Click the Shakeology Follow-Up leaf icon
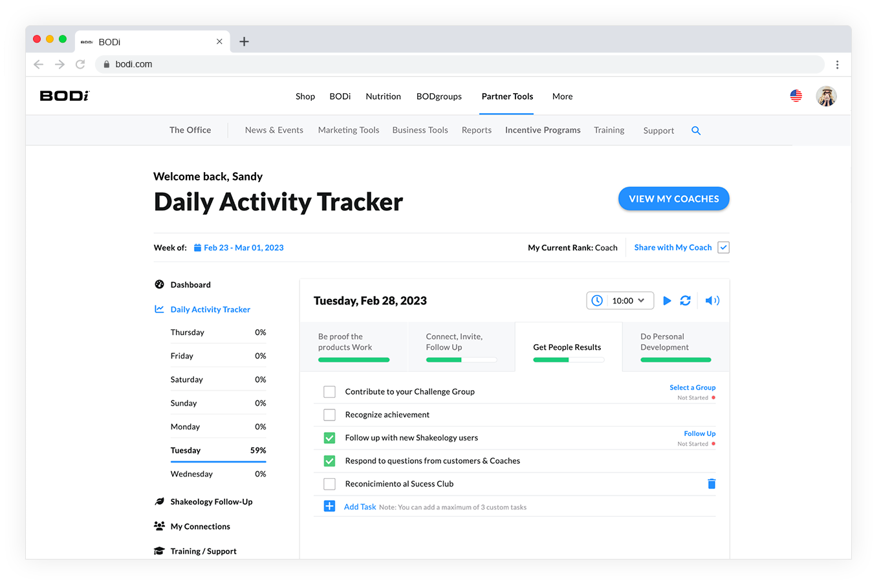This screenshot has width=881, height=588. pos(159,501)
